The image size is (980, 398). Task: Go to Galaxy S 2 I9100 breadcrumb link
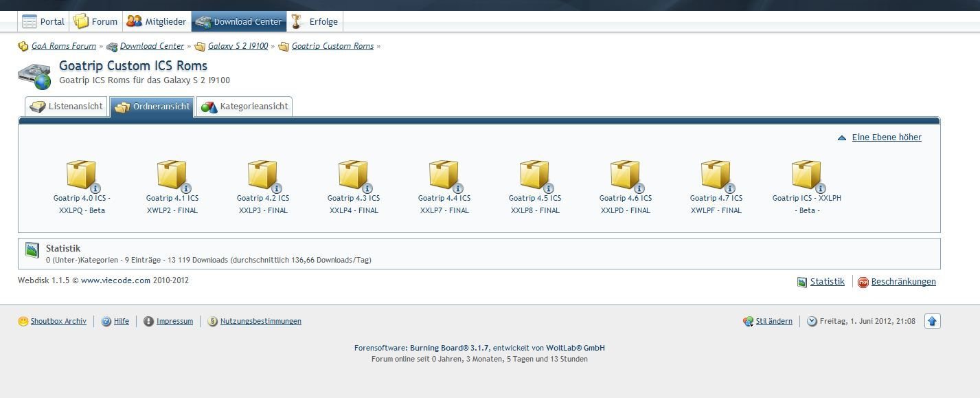click(x=238, y=46)
